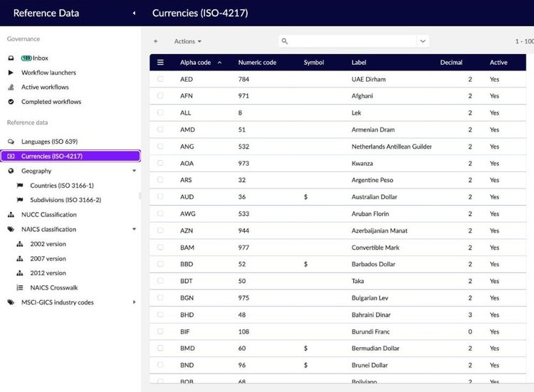Click the green Inbox count badge
Viewport: 534px width, 392px height.
26,58
